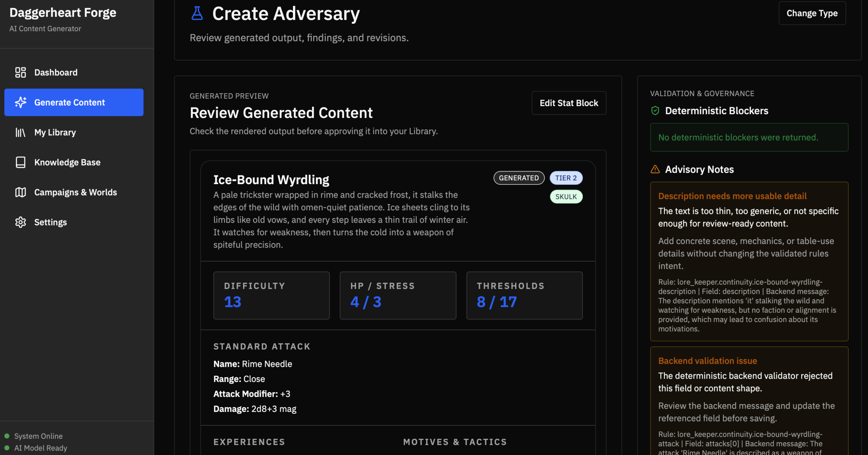Screen dimensions: 868x455
Task: Open the Knowledge Base section
Action: [x=74, y=162]
